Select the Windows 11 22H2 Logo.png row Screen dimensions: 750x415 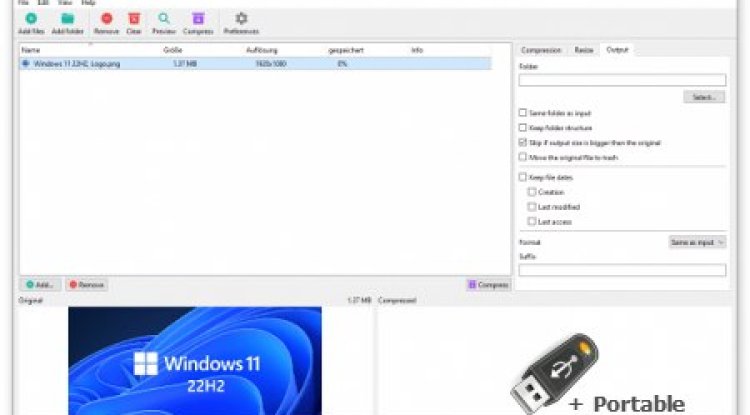[x=255, y=64]
